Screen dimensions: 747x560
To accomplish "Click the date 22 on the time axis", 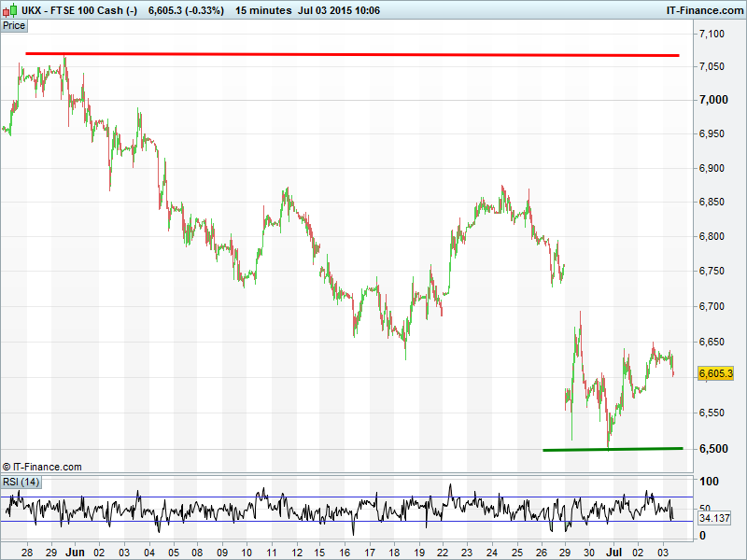I will pos(442,552).
